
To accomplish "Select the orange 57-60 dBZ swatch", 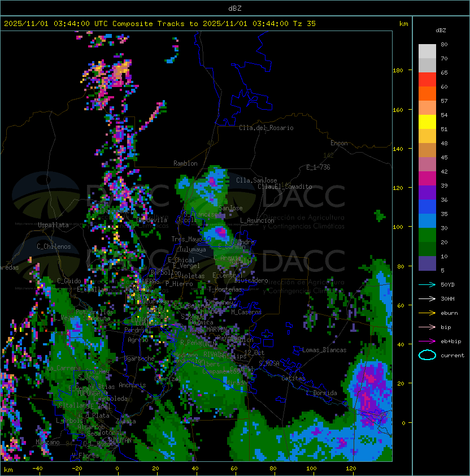I will [427, 94].
